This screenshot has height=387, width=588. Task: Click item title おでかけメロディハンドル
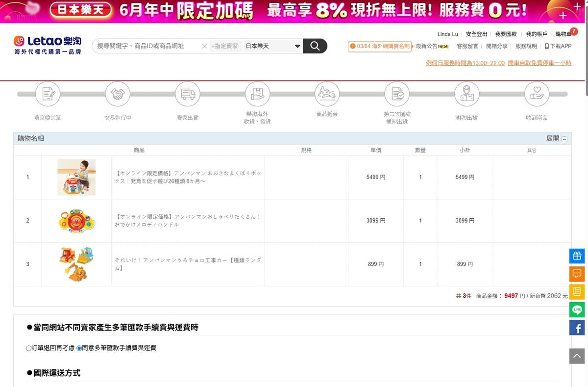[188, 220]
